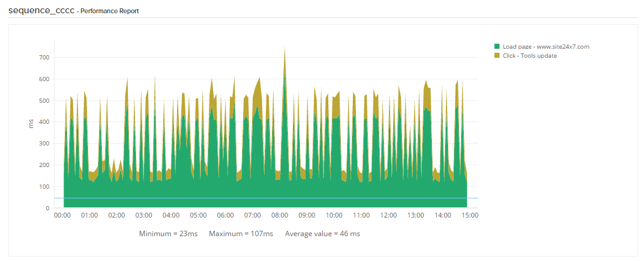Click the yellow Click legend swatch
The width and height of the screenshot is (644, 262).
click(497, 56)
